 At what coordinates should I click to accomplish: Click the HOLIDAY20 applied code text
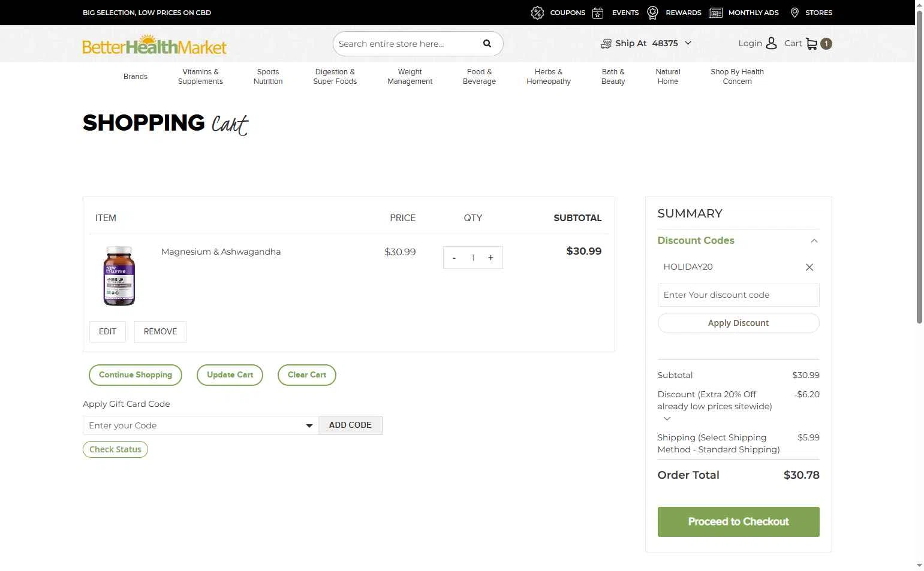tap(688, 267)
